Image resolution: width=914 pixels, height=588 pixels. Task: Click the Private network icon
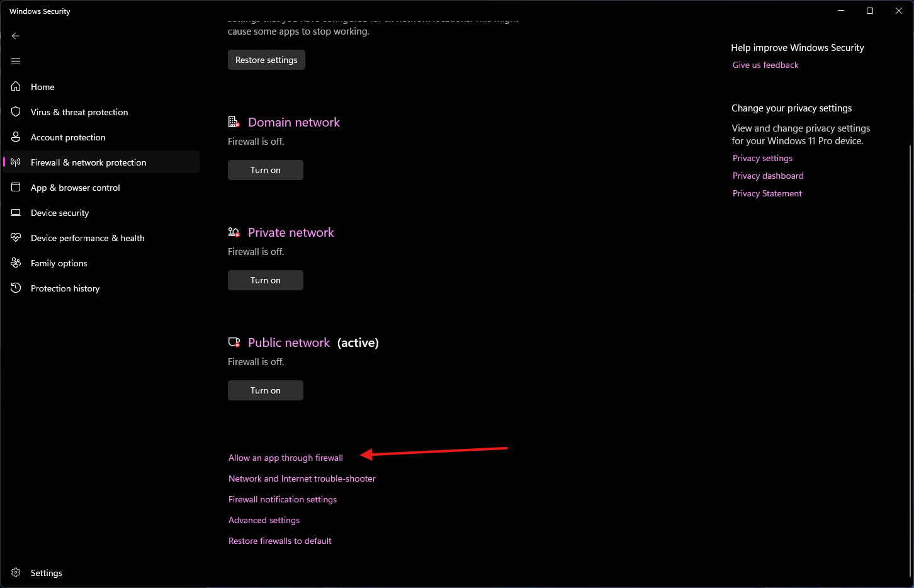[x=234, y=232]
